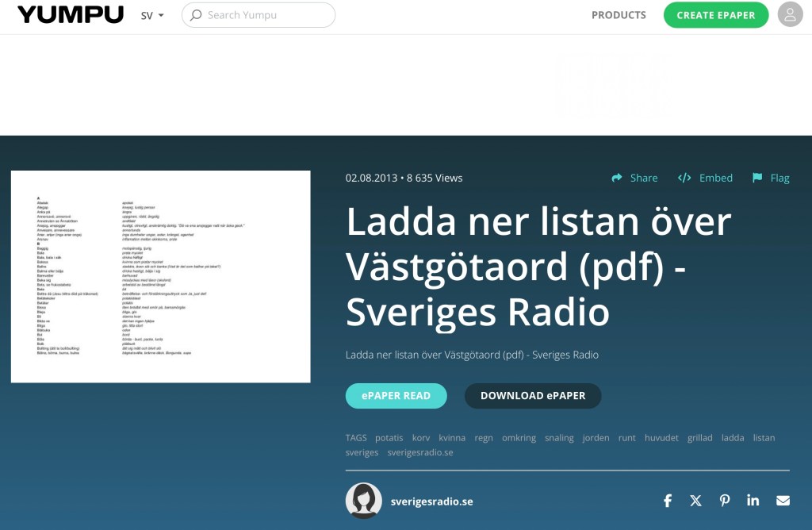Open the Västgötaord document thumbnail

click(x=160, y=276)
